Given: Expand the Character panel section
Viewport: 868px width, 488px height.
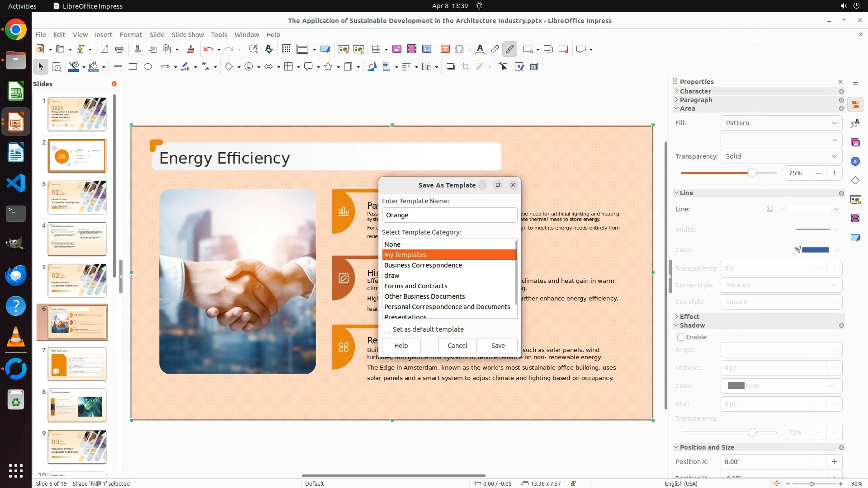Looking at the screenshot, I should point(695,91).
